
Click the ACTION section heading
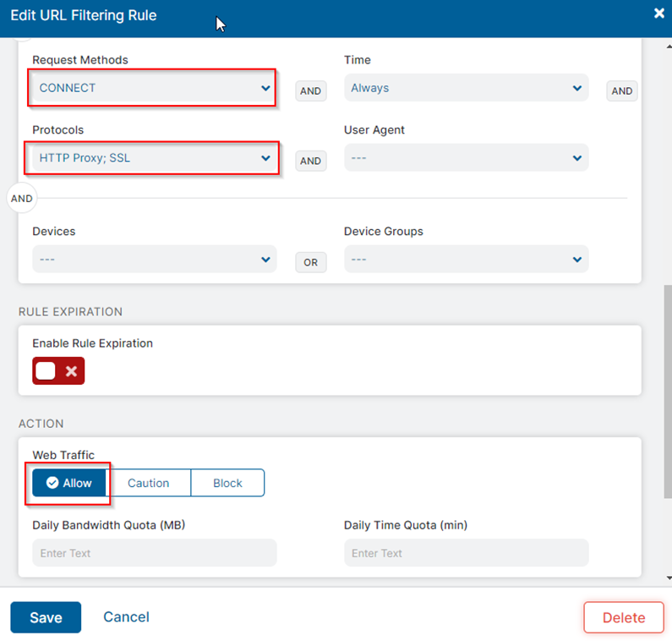pos(41,424)
